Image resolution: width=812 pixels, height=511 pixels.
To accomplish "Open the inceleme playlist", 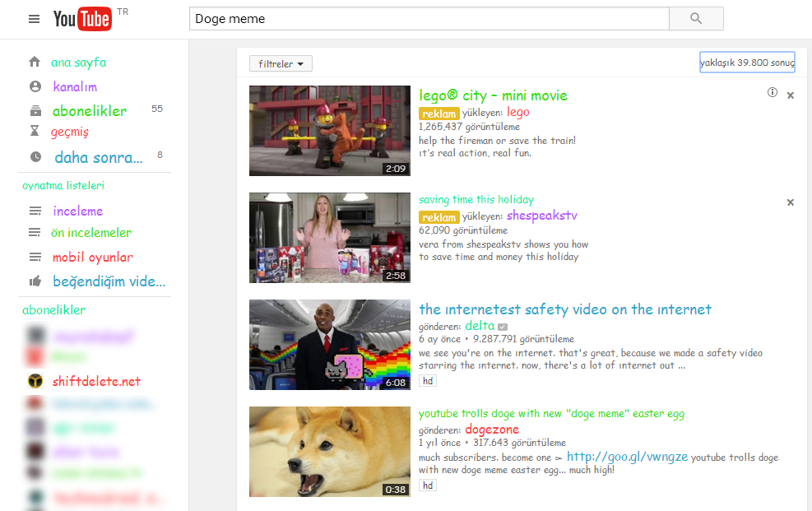I will pos(78,211).
